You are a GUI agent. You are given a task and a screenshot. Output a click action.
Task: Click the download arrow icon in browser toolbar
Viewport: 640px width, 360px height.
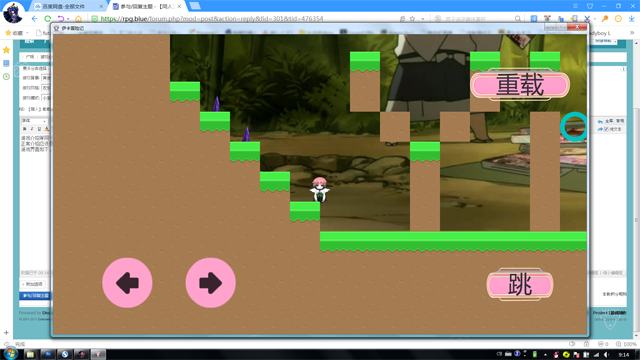pos(632,19)
